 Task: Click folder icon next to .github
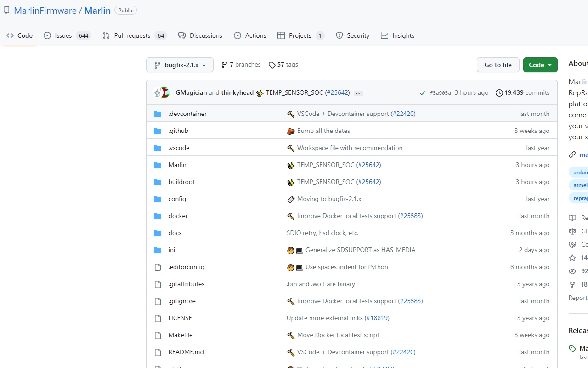coord(158,131)
